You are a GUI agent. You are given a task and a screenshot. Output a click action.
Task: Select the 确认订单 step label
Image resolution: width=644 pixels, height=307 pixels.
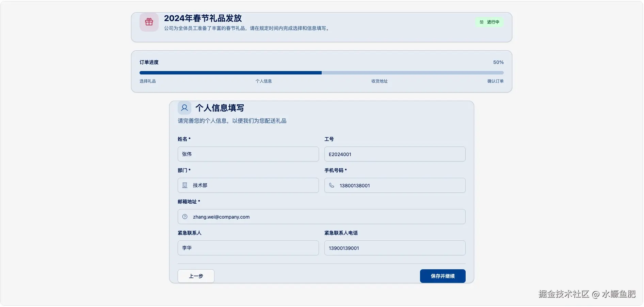click(495, 81)
